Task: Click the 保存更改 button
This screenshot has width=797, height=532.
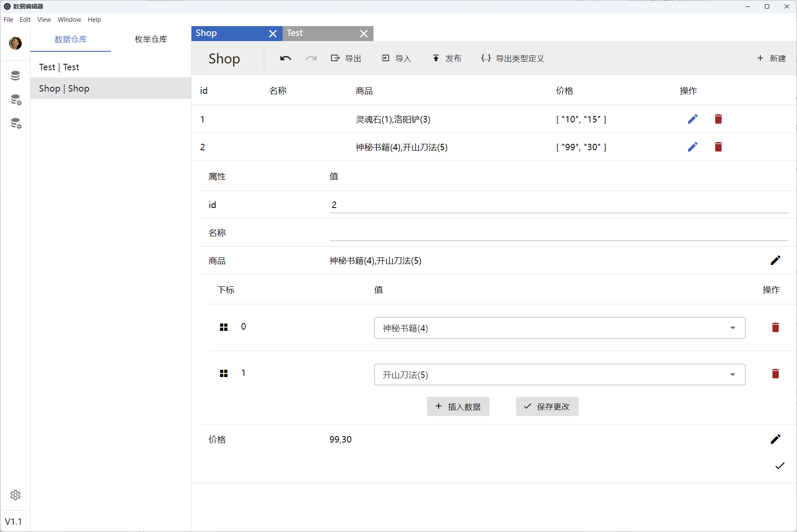Action: coord(547,406)
